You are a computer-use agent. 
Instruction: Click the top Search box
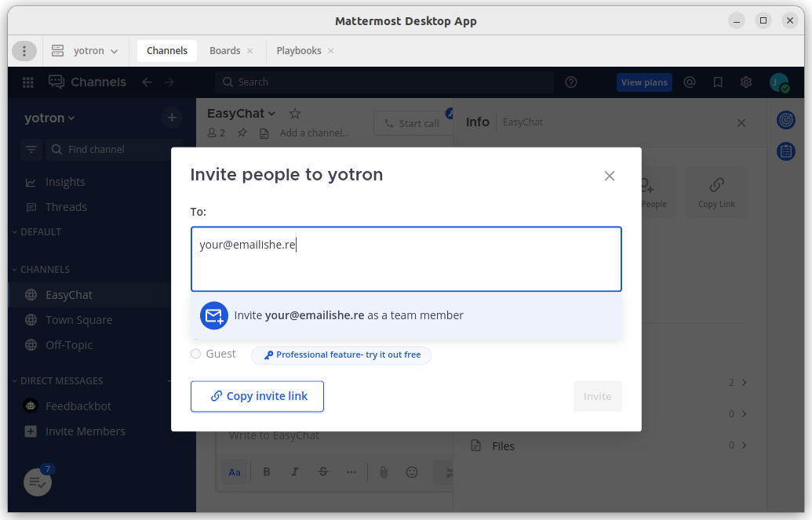[384, 82]
